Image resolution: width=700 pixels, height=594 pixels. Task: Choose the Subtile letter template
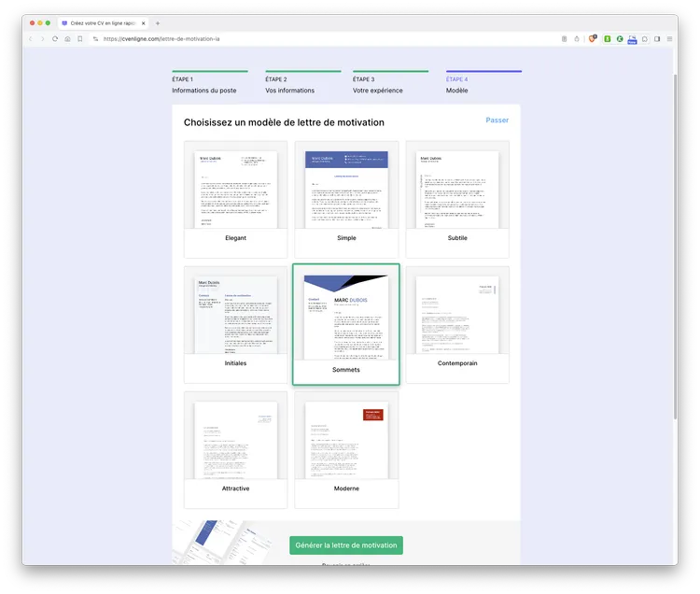coord(457,199)
